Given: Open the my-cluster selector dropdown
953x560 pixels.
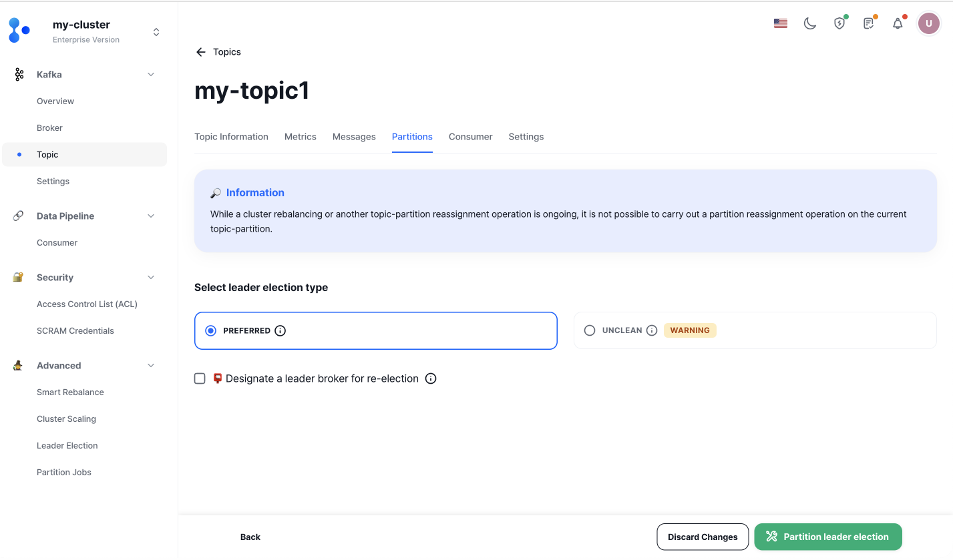Looking at the screenshot, I should [x=156, y=32].
